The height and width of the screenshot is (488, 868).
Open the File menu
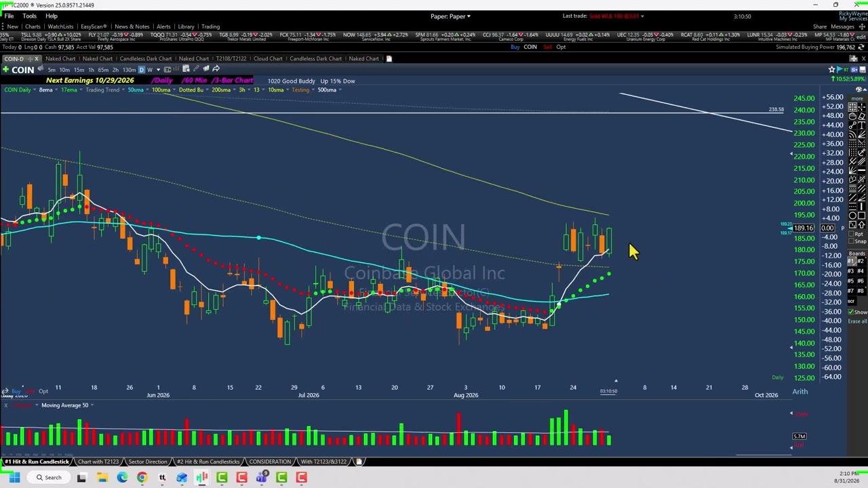(x=9, y=16)
